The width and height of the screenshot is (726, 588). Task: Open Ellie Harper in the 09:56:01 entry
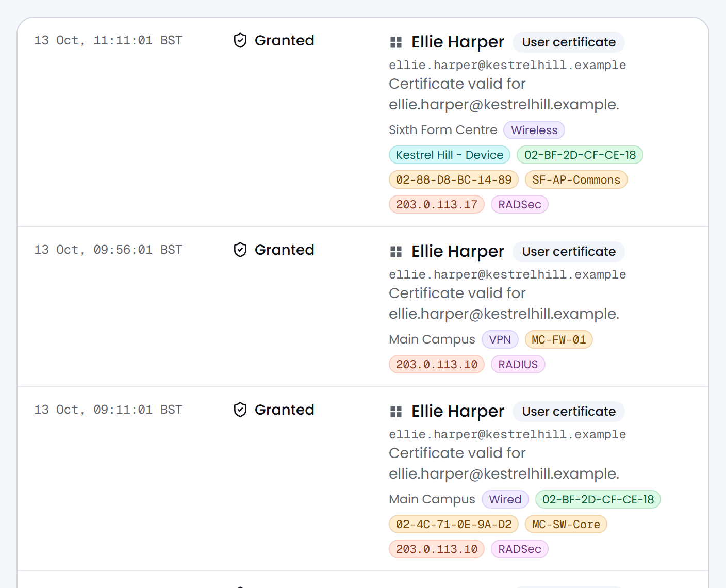coord(458,251)
